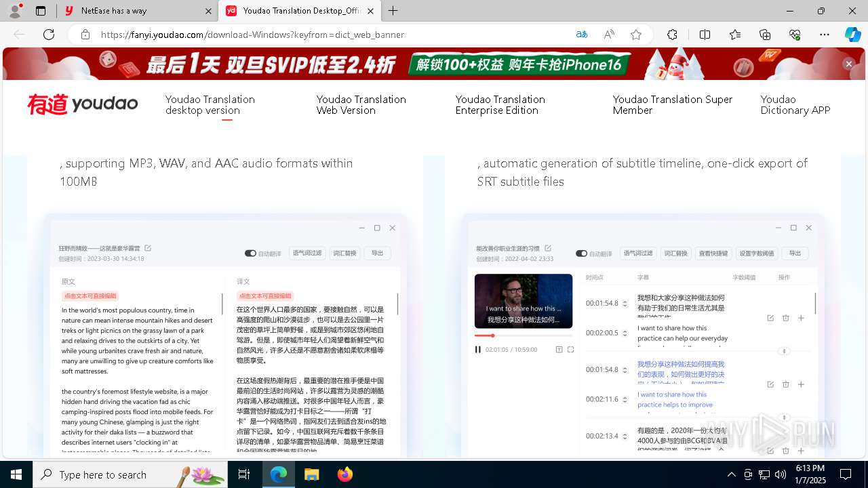The width and height of the screenshot is (868, 488).
Task: Click 导出 export button in left demo window
Action: 377,253
